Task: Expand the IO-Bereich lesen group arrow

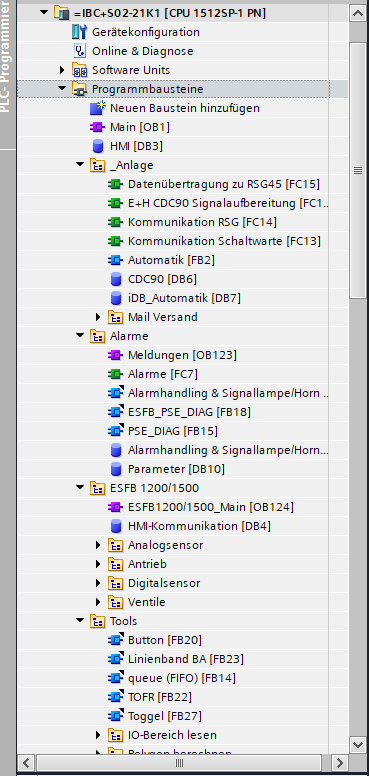Action: click(x=98, y=735)
